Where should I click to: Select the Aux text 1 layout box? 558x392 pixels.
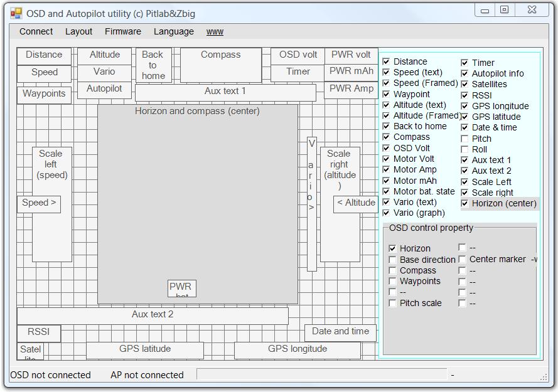225,93
